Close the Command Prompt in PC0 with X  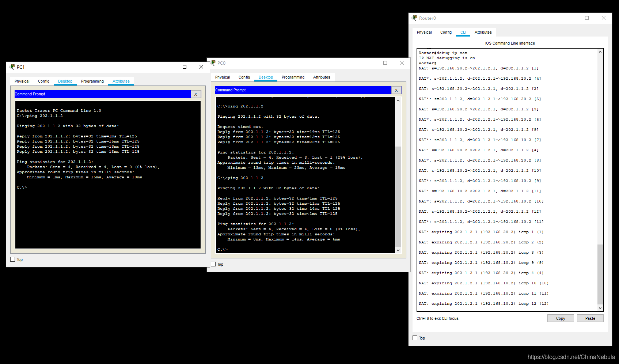click(x=396, y=90)
